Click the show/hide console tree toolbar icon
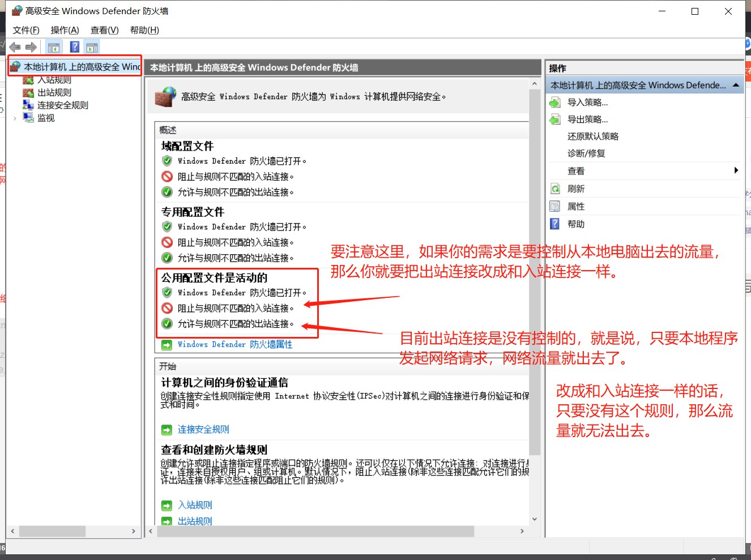Viewport: 751px width, 560px height. 54,48
